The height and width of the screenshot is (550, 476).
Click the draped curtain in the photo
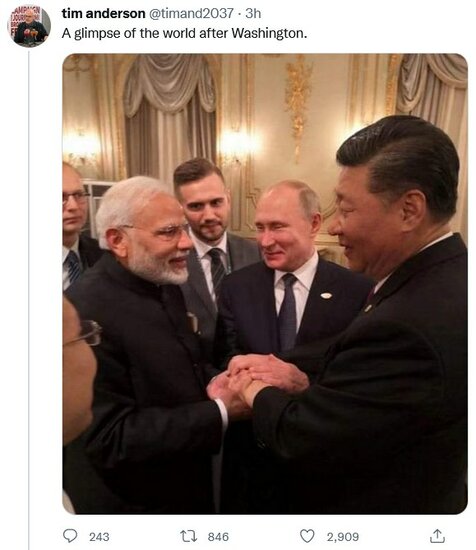(x=170, y=116)
